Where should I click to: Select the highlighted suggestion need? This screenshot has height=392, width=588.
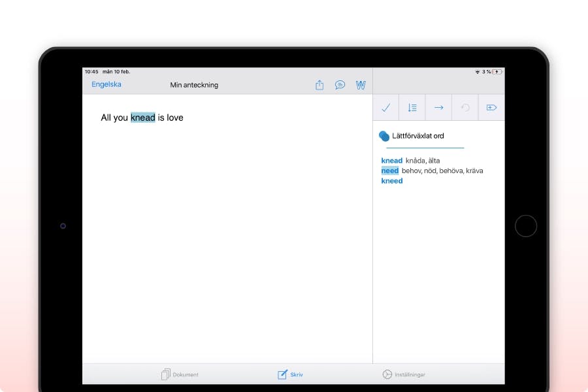coord(389,171)
